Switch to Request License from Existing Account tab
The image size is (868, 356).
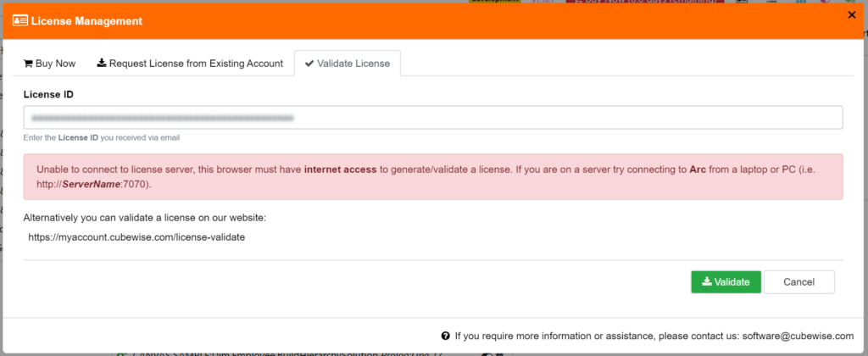189,64
